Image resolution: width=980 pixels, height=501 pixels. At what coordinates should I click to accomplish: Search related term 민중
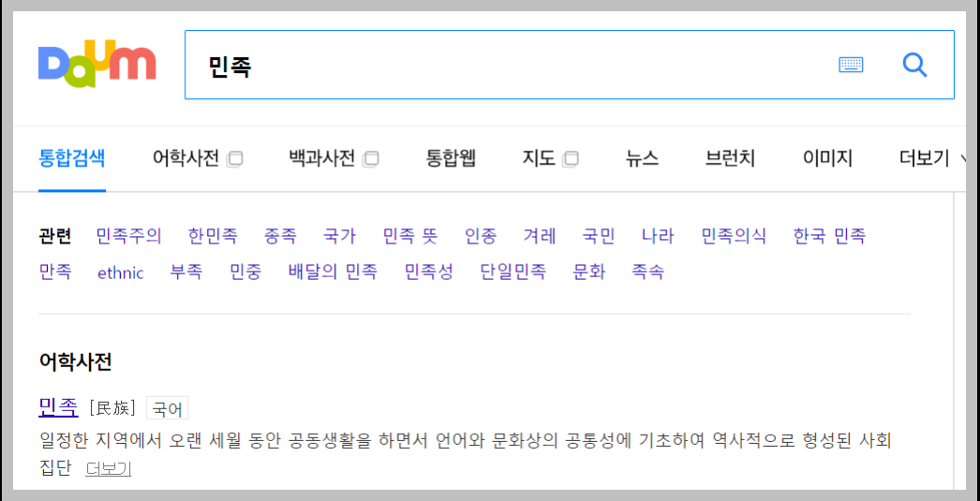[x=245, y=273]
